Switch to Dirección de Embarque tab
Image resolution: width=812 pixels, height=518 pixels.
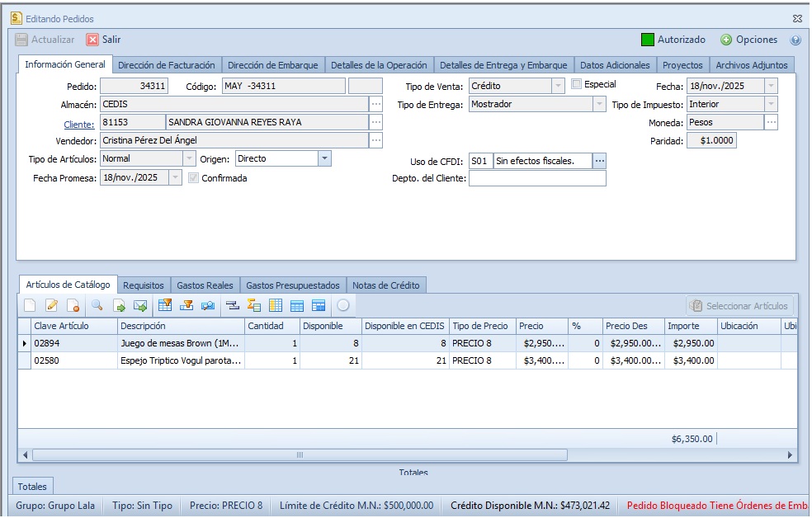(x=272, y=65)
